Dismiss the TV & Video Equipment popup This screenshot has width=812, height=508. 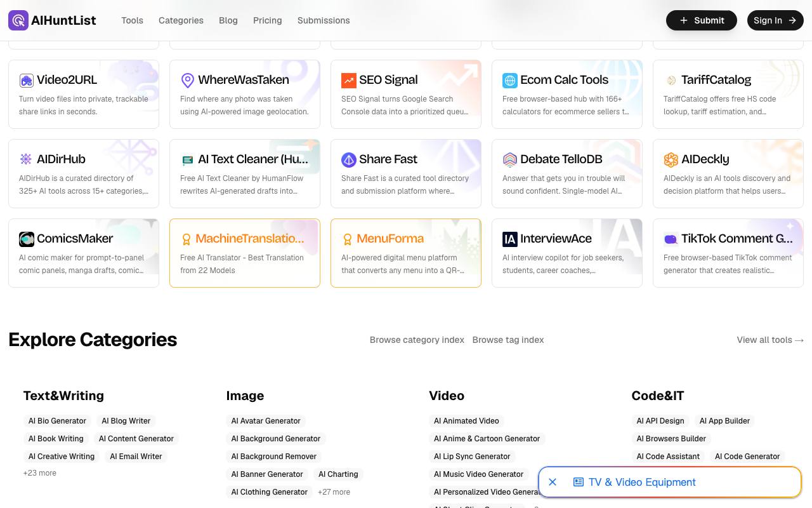[553, 482]
